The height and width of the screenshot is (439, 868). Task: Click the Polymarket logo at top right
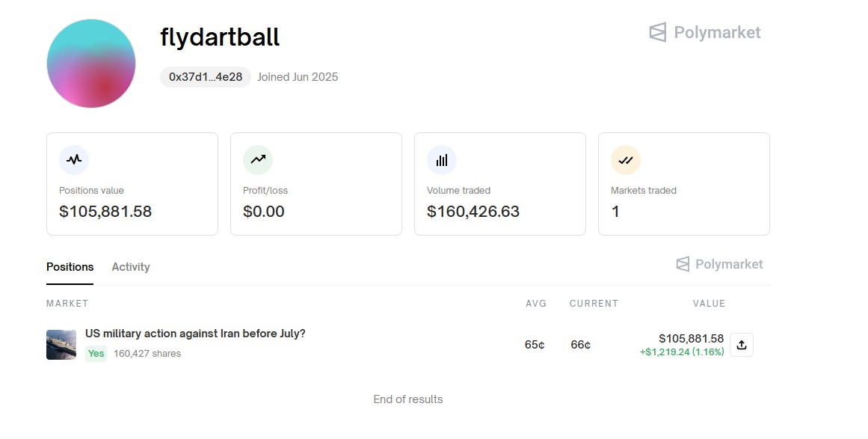705,33
